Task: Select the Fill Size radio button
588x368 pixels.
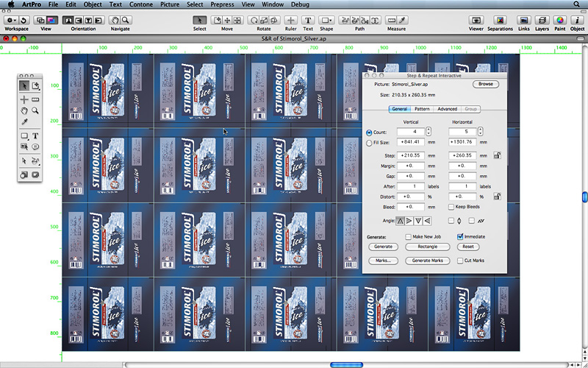Action: [x=369, y=144]
